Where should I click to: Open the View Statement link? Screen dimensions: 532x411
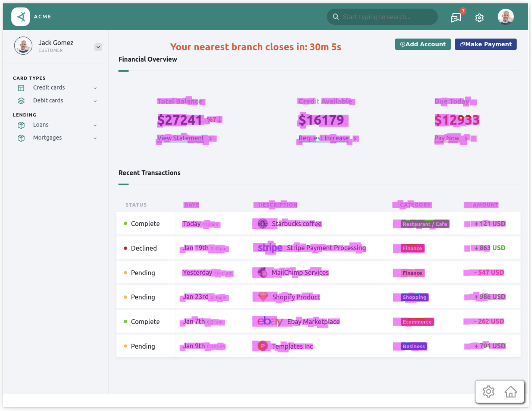pos(181,138)
